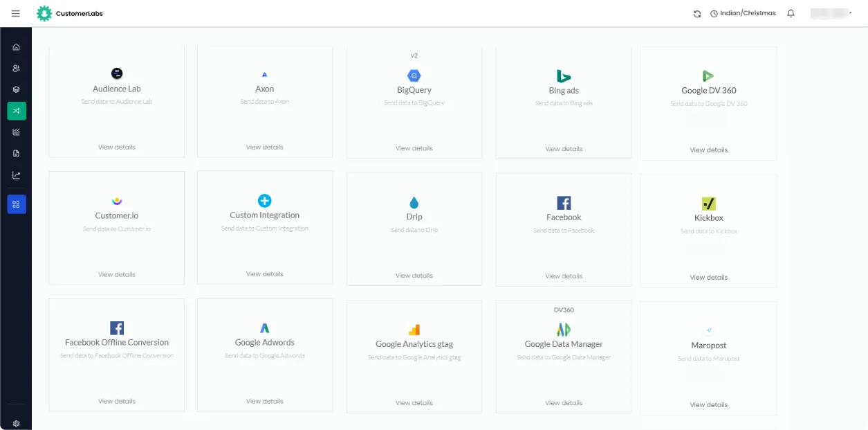The image size is (868, 430).
Task: Open the settings gear in sidebar
Action: [17, 423]
